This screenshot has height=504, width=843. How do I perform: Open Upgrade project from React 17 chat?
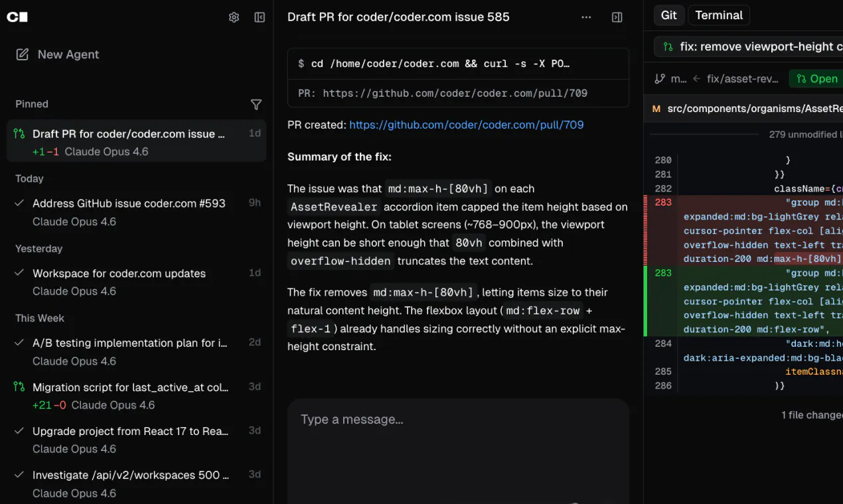[x=136, y=440]
